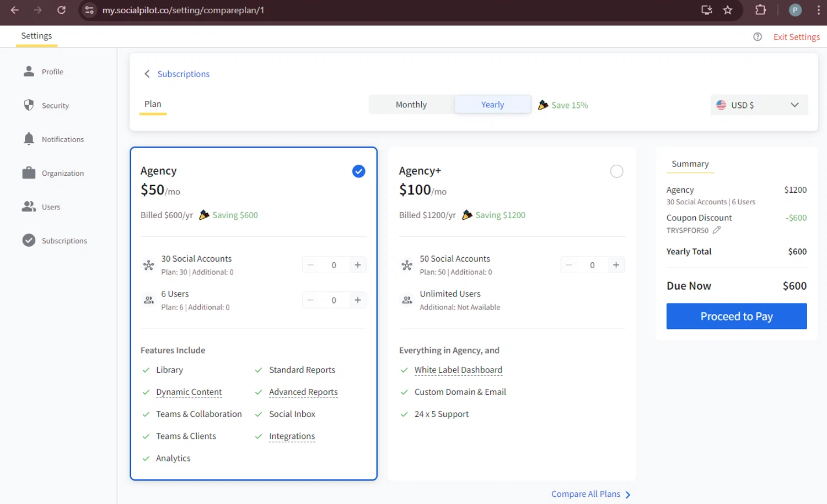Select the Plan tab

coord(153,104)
